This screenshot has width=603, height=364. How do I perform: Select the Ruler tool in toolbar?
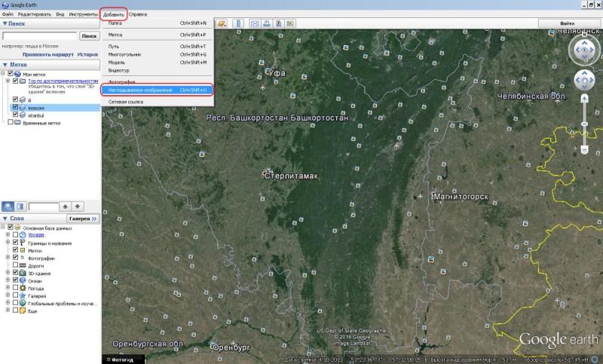pos(238,24)
